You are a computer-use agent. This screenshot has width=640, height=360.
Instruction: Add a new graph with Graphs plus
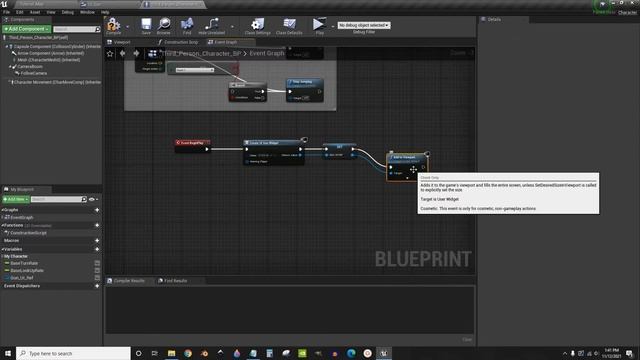97,210
